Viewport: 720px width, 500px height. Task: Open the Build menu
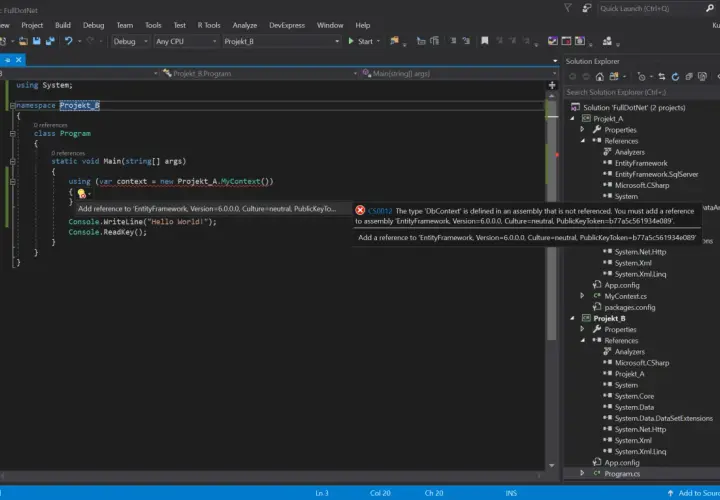tap(63, 25)
